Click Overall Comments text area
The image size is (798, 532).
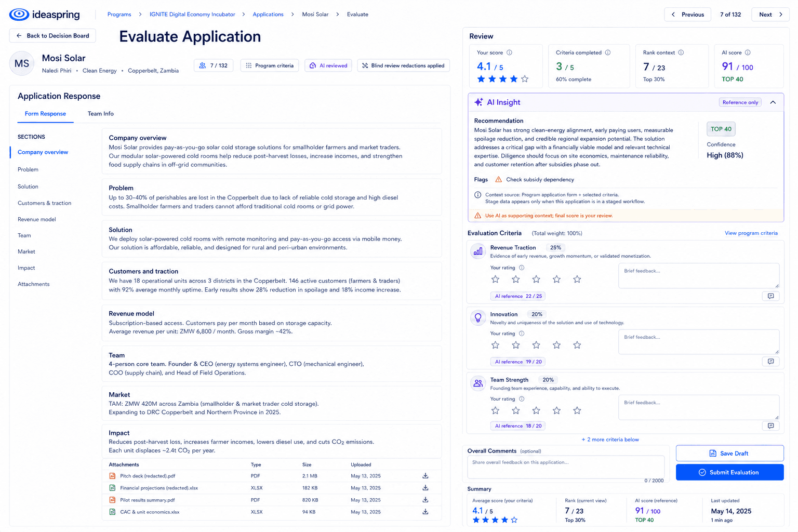(566, 467)
